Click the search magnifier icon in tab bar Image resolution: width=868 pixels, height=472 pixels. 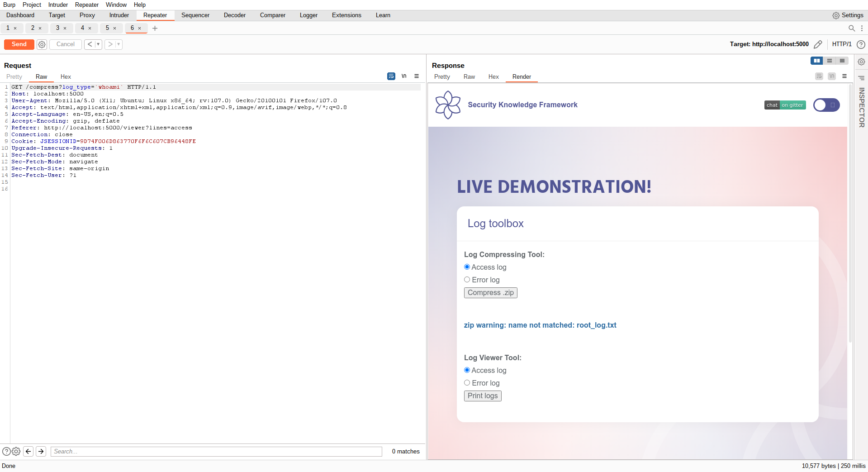pos(852,28)
